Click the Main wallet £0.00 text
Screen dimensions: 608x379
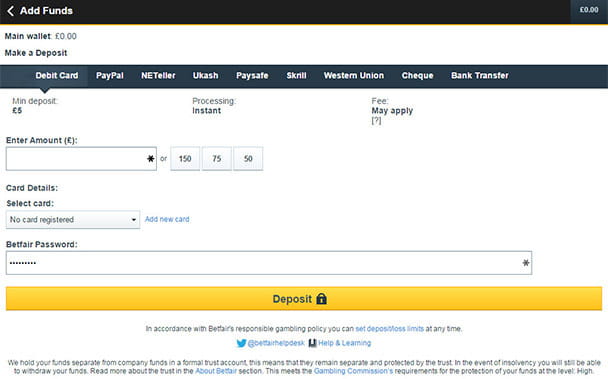click(x=40, y=36)
